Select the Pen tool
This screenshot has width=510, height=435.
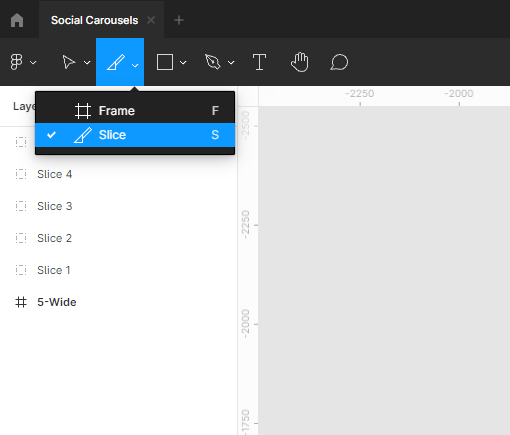click(213, 62)
